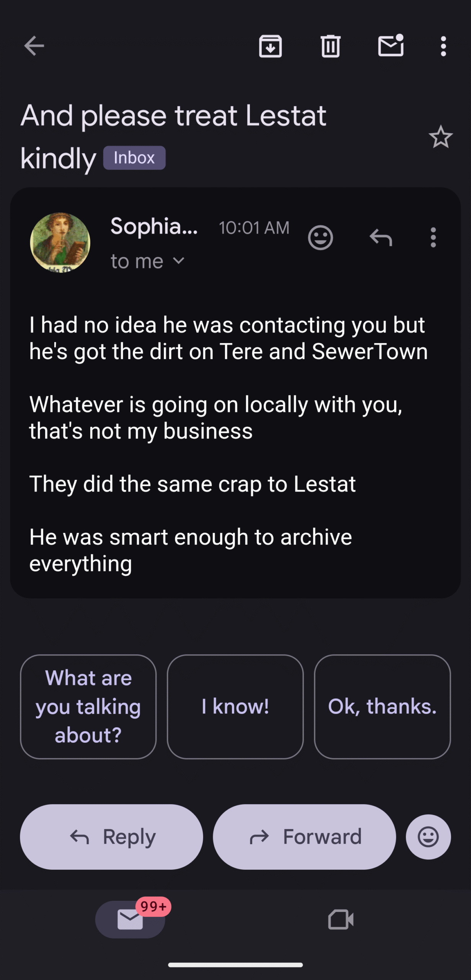Open the message options menu
471x980 pixels.
point(433,238)
